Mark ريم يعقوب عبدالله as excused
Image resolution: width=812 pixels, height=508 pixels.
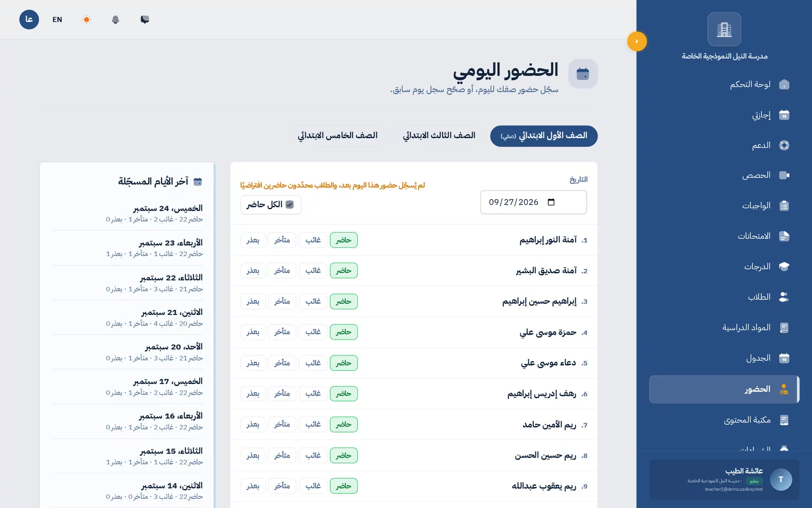[x=253, y=486]
